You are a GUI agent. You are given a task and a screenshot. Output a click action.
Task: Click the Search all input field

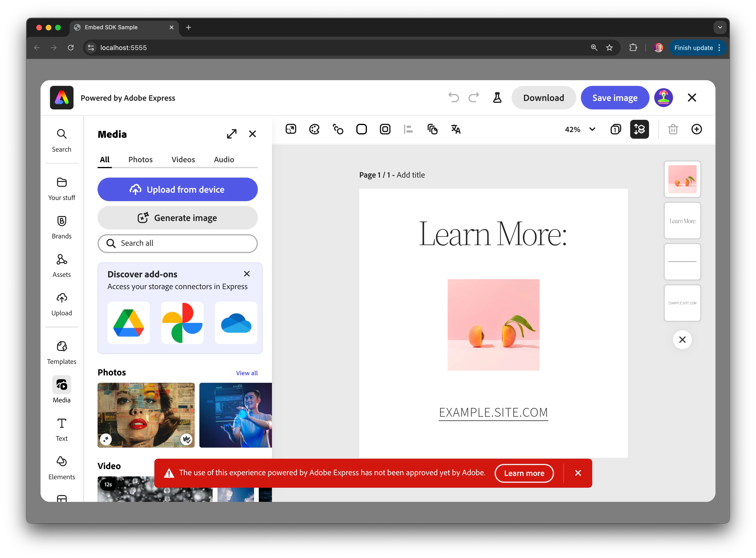coord(177,243)
